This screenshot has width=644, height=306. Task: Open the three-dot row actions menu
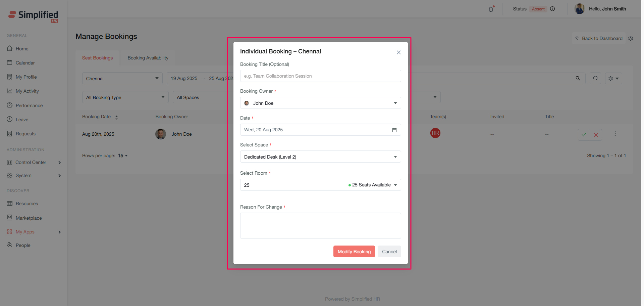pos(615,134)
